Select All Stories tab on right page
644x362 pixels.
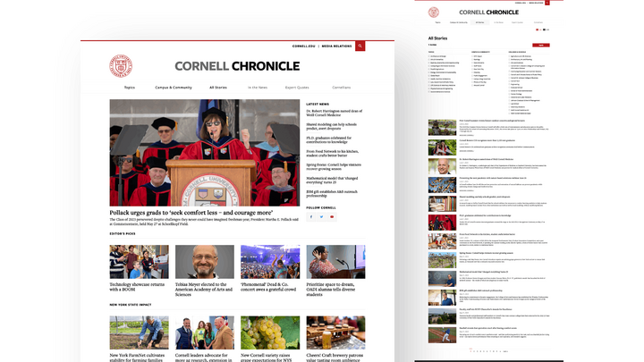479,22
